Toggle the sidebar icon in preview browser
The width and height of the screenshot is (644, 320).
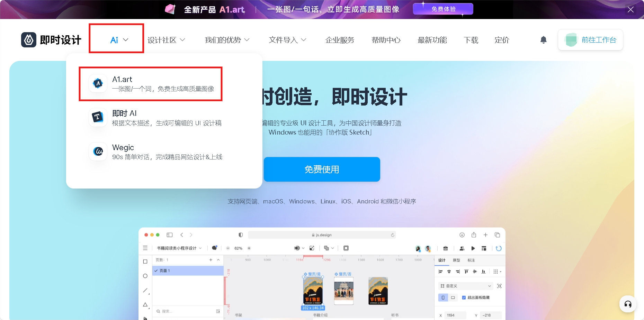pos(170,235)
